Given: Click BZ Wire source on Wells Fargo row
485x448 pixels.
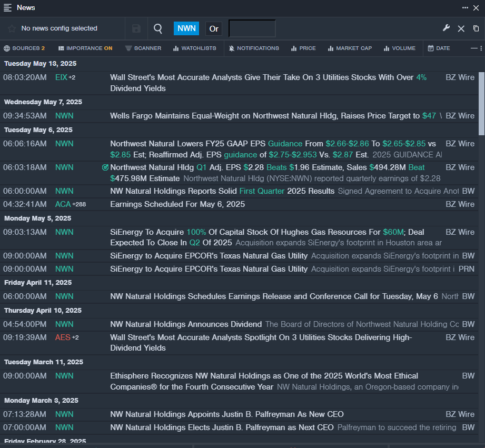Looking at the screenshot, I should pyautogui.click(x=460, y=116).
